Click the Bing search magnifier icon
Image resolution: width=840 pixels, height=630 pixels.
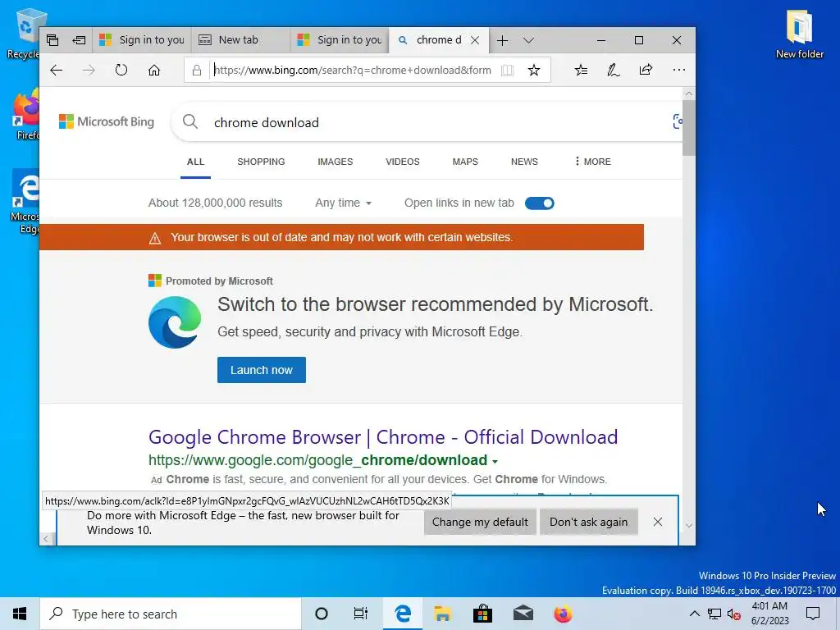point(190,122)
